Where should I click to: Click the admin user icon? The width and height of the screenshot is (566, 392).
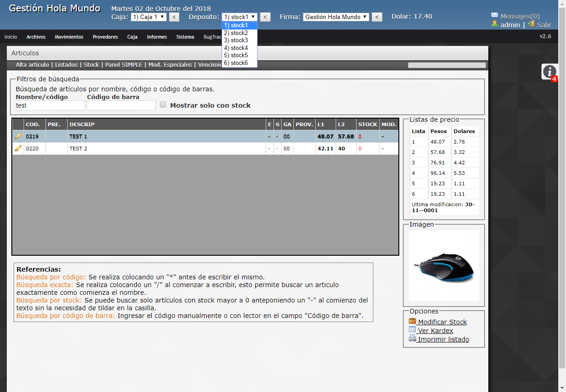(495, 25)
